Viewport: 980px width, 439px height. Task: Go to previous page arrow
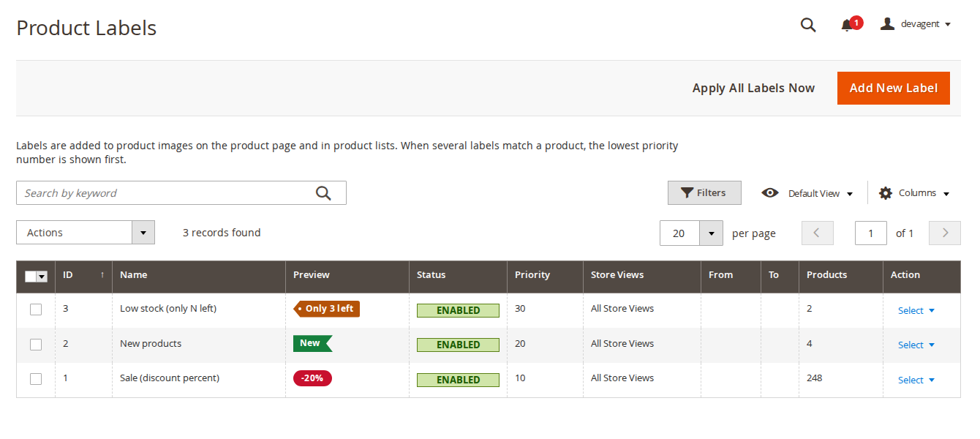click(818, 233)
